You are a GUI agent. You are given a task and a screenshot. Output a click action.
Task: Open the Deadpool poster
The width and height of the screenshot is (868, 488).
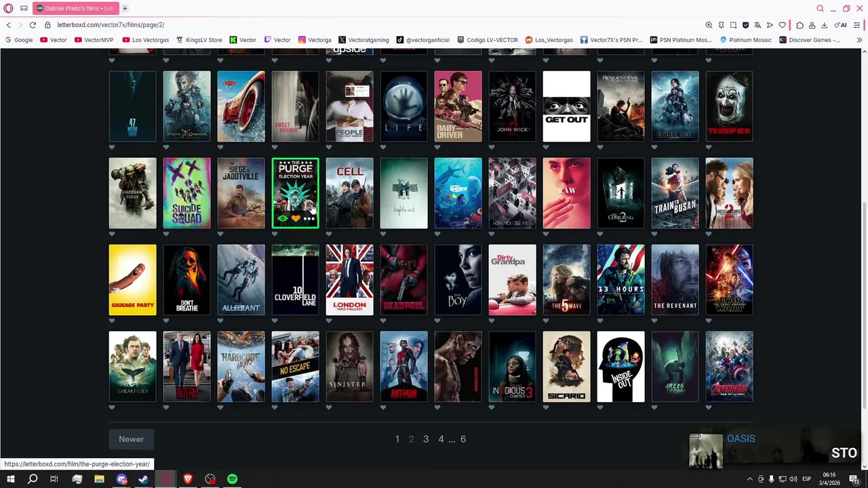tap(404, 280)
